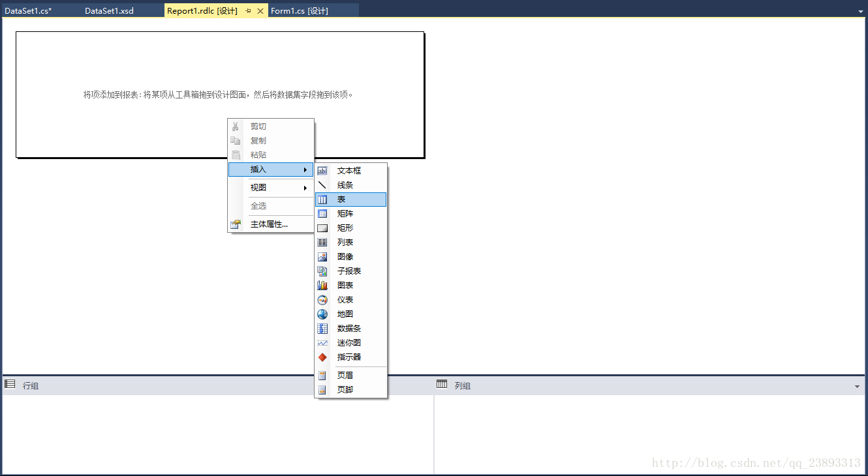Add a 页眉 to the report

pos(351,376)
